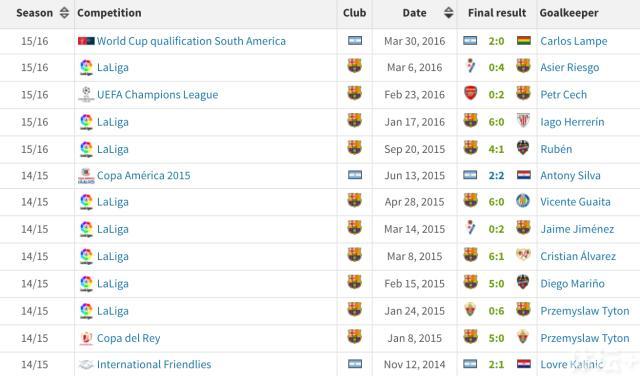This screenshot has height=376, width=640.
Task: Open the International Friendlies competition link
Action: coord(154,364)
